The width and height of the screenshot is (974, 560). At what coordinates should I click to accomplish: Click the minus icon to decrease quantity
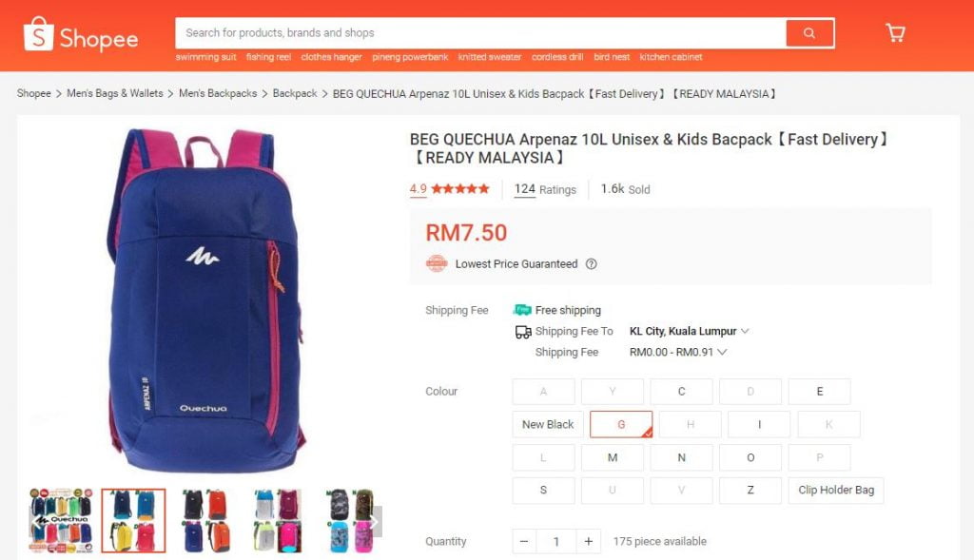coord(524,541)
